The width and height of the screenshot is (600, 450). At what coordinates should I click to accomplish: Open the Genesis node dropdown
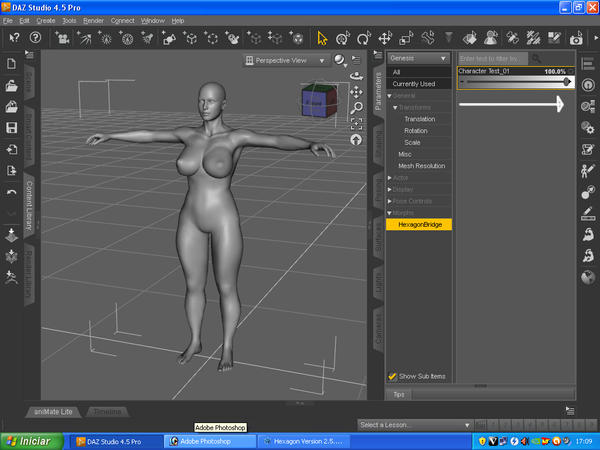point(418,58)
